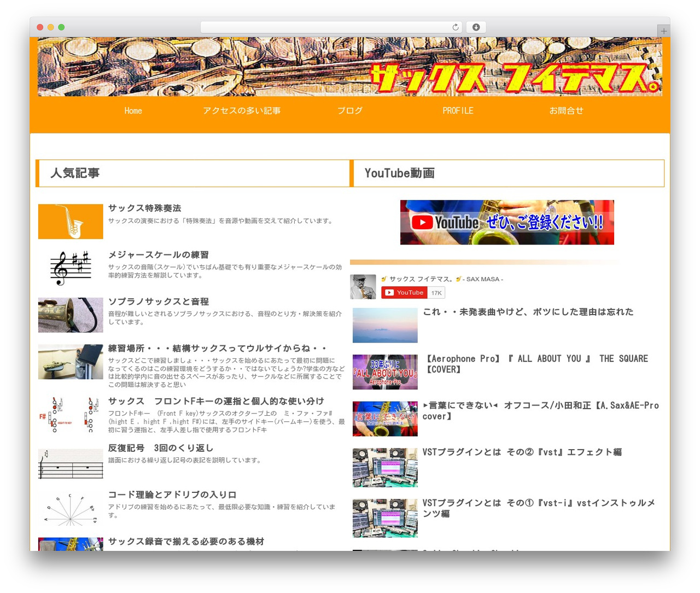Click thumbnail for VST その② video
This screenshot has width=700, height=593.
point(385,468)
